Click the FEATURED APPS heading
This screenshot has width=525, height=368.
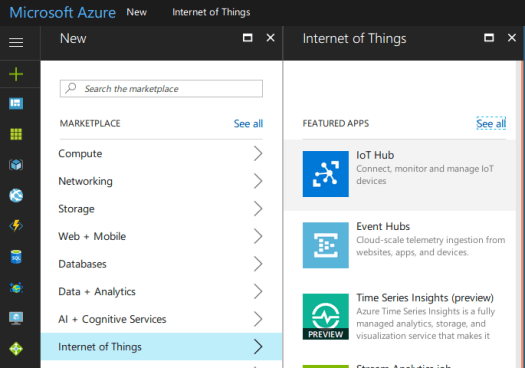tap(336, 123)
